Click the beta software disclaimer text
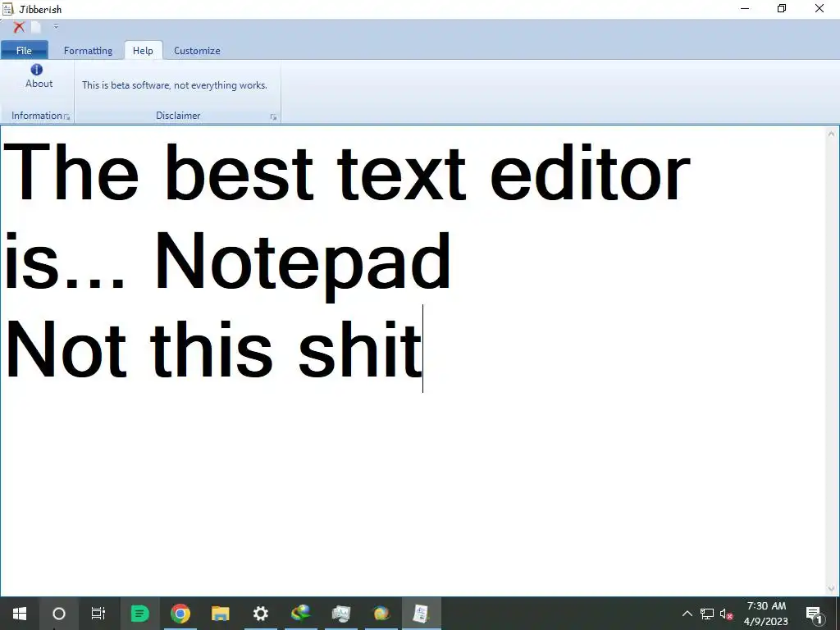Image resolution: width=840 pixels, height=630 pixels. pyautogui.click(x=175, y=85)
